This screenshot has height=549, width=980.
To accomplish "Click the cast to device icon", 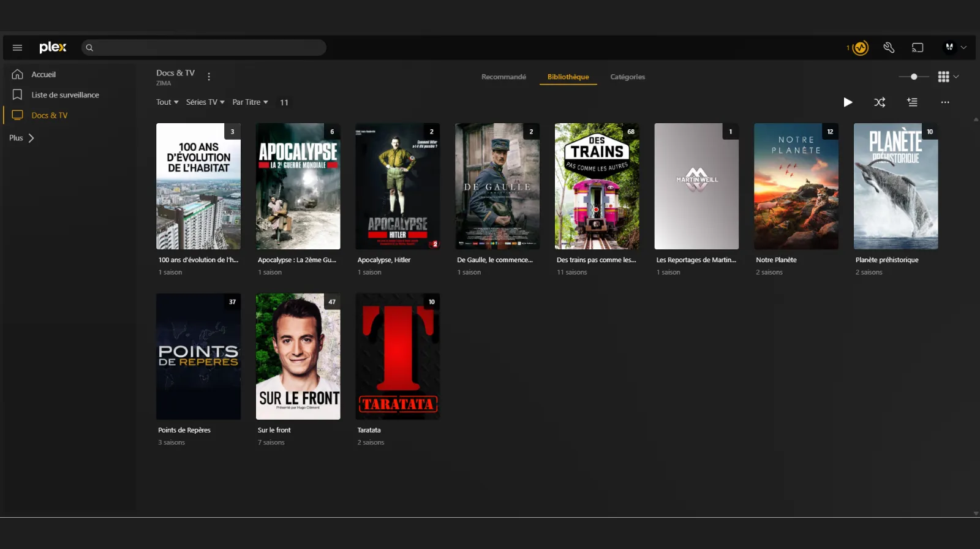I will pyautogui.click(x=917, y=48).
